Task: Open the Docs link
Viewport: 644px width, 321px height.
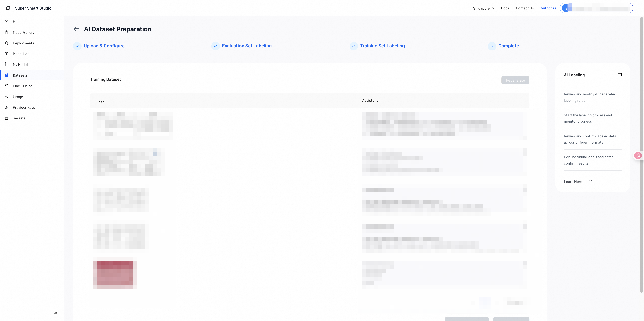Action: tap(505, 8)
